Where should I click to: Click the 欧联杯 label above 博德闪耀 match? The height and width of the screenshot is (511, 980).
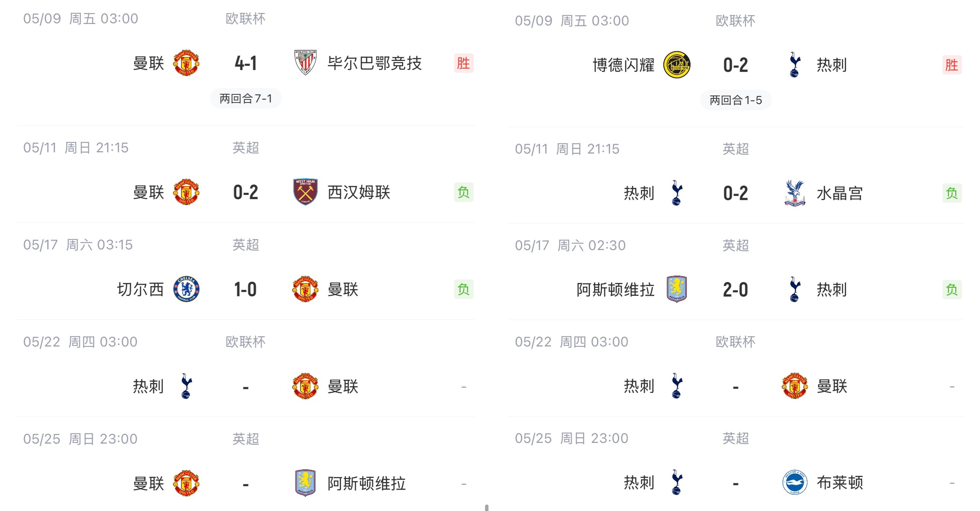(x=735, y=21)
